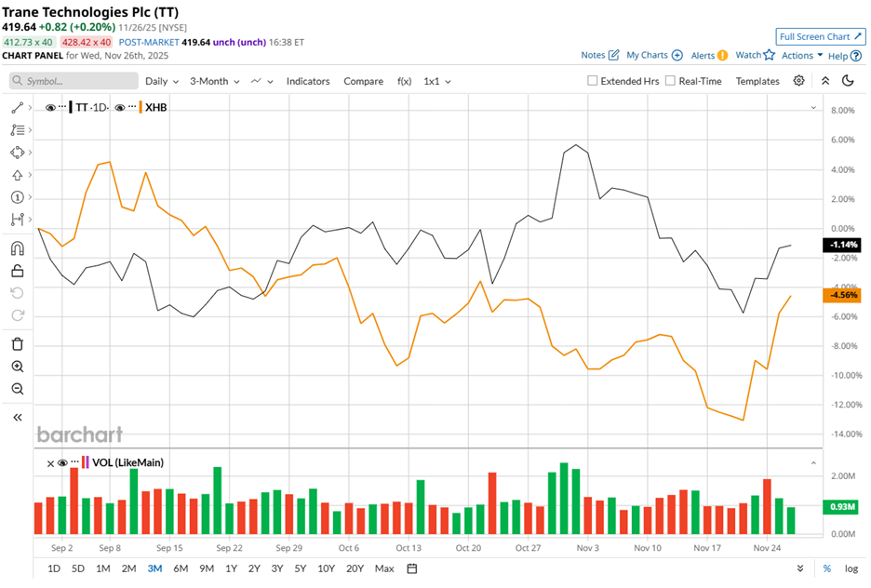Select the arrow marker tool icon
This screenshot has height=588, width=871.
point(18,175)
